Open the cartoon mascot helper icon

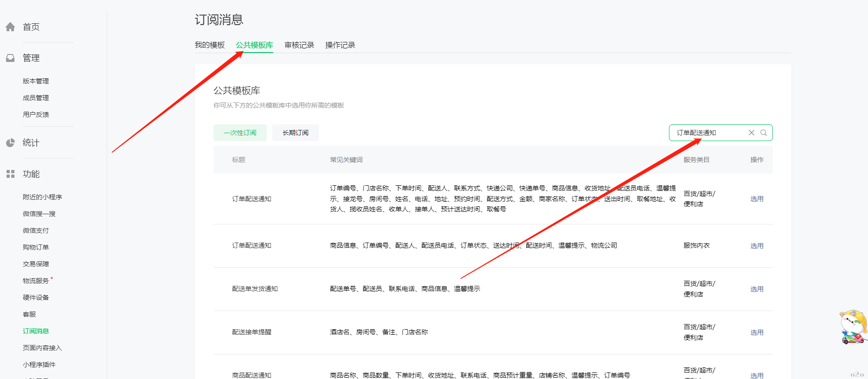(x=853, y=327)
